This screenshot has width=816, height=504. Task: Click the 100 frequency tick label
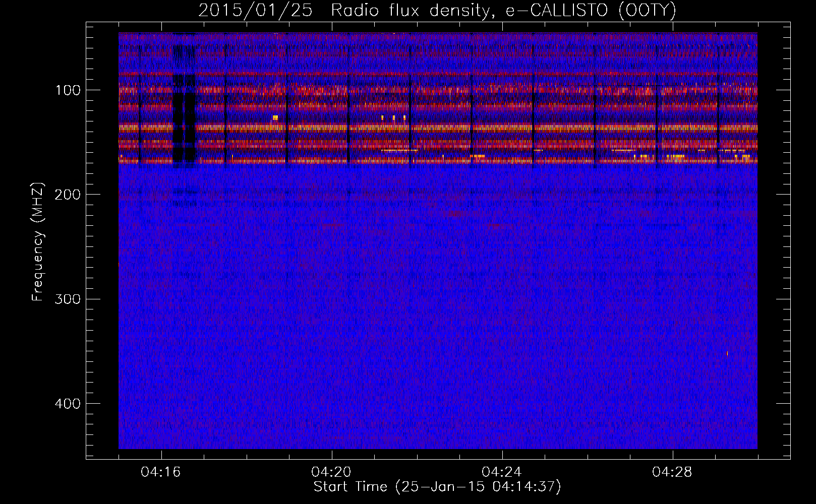pos(68,91)
